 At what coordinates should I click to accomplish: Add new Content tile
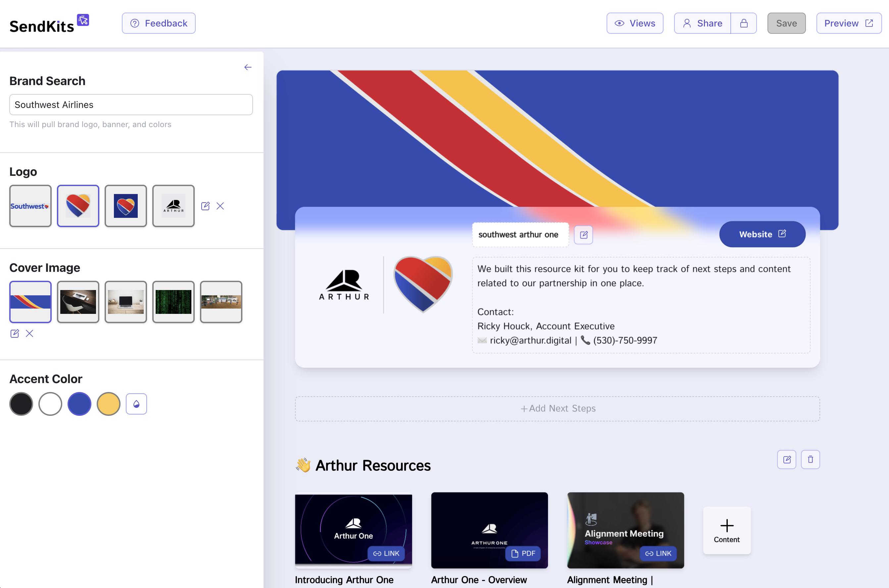tap(727, 531)
